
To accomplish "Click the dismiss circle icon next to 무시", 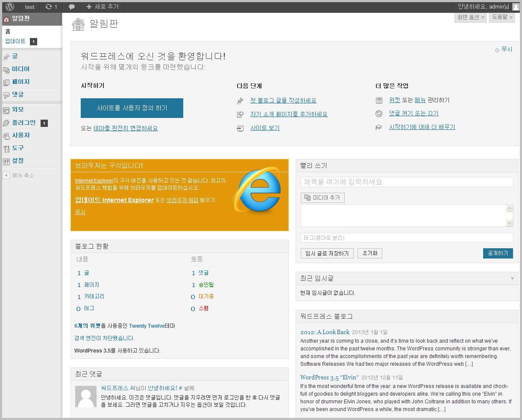I will pos(497,50).
